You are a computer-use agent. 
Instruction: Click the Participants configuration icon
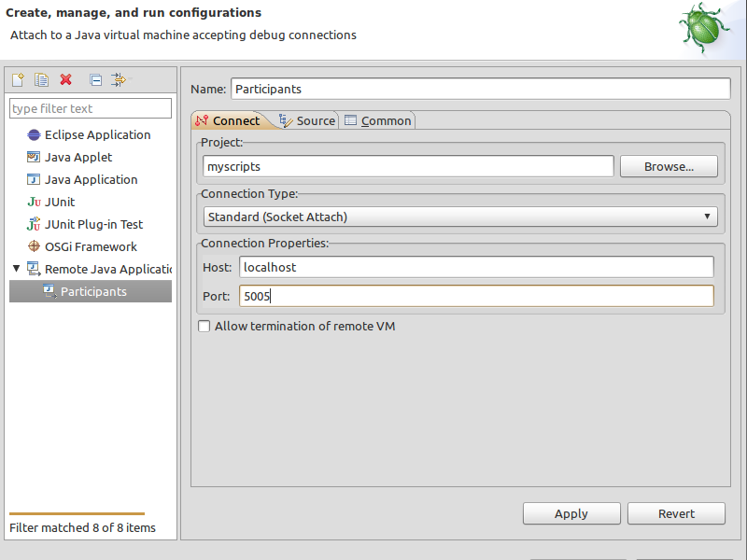click(x=49, y=291)
